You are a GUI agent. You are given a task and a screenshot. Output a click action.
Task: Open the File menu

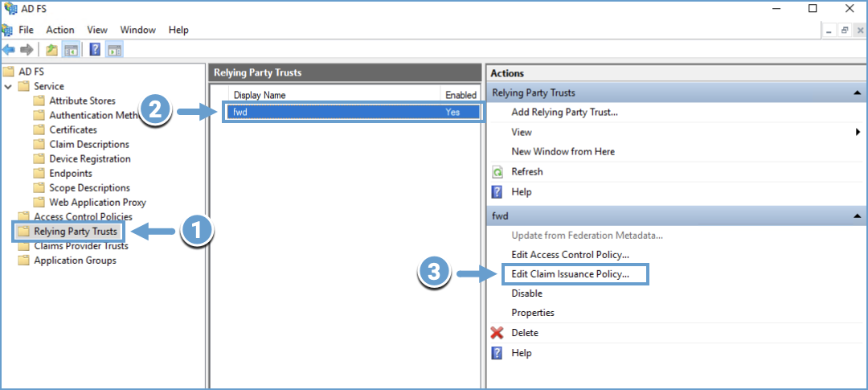[x=26, y=30]
